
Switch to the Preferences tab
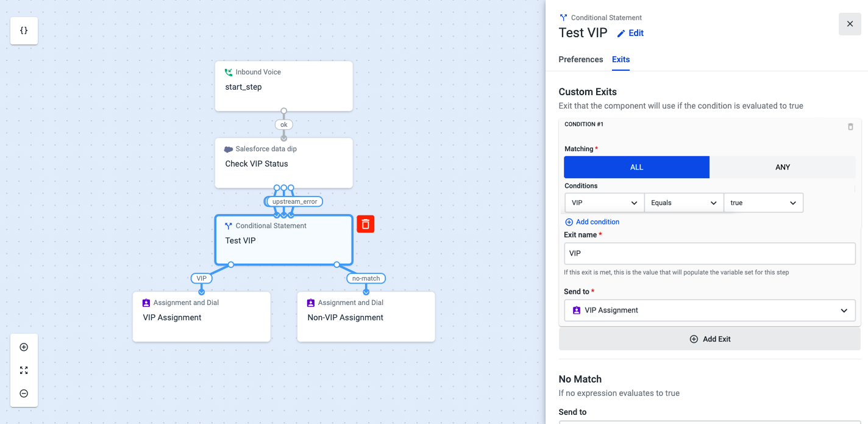[x=580, y=59]
